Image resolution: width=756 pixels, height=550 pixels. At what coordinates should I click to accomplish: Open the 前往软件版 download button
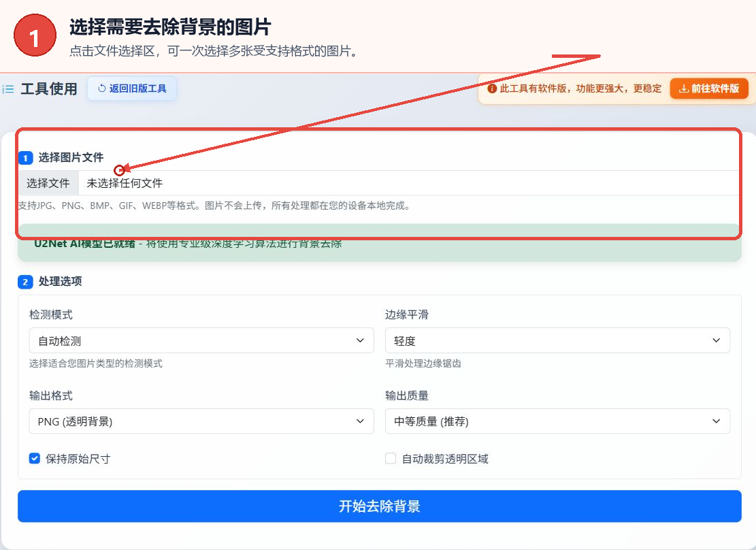coord(709,88)
